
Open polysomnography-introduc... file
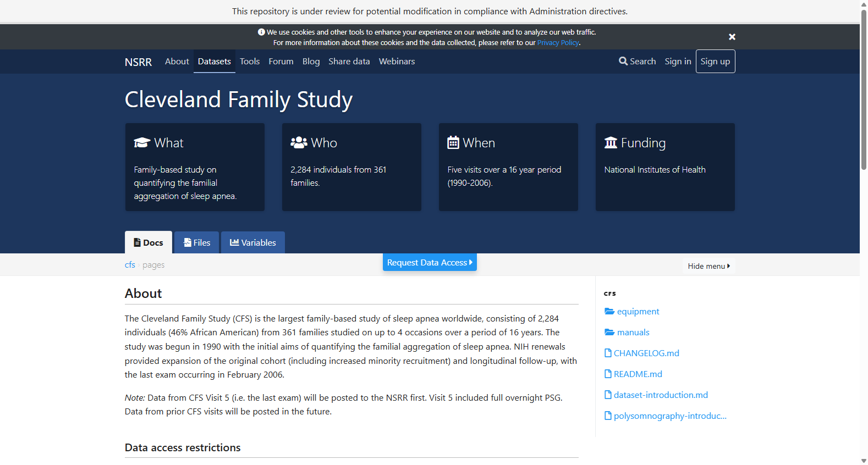click(x=670, y=416)
